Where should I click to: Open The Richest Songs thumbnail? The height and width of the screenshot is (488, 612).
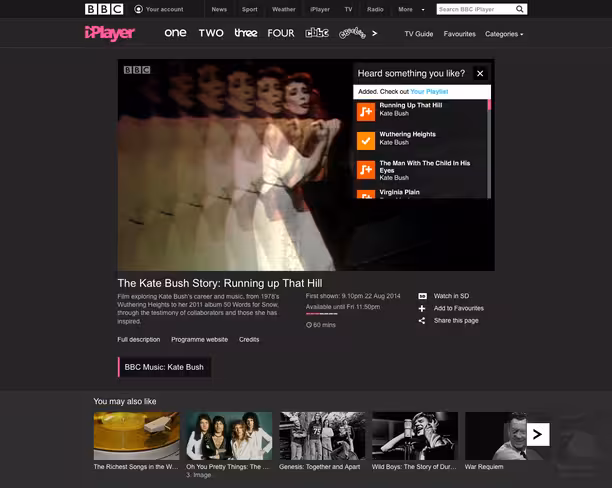pyautogui.click(x=137, y=436)
